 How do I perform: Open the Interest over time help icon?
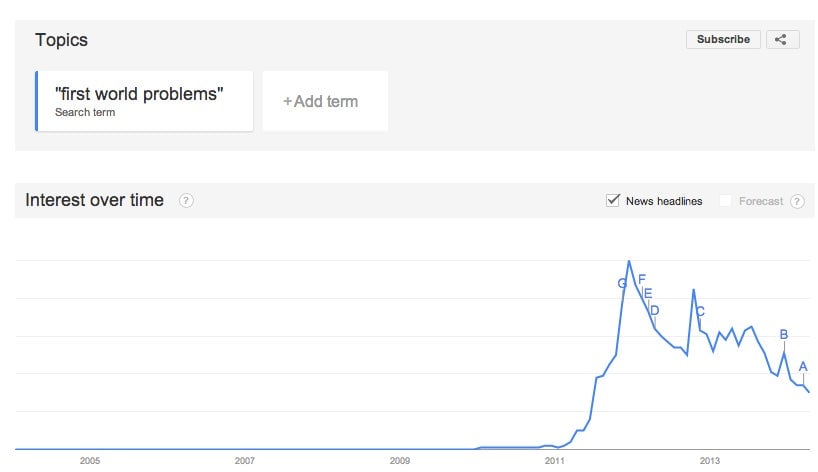tap(186, 201)
